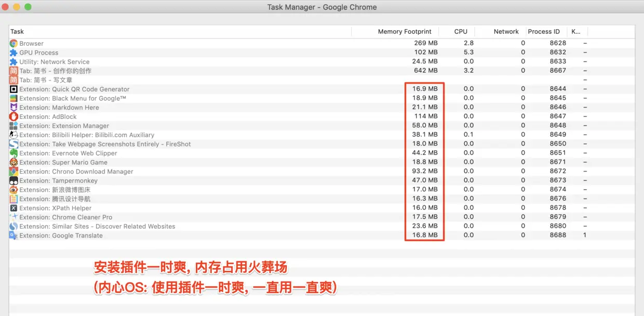The height and width of the screenshot is (316, 644).
Task: Sort by the Network column header
Action: (506, 32)
